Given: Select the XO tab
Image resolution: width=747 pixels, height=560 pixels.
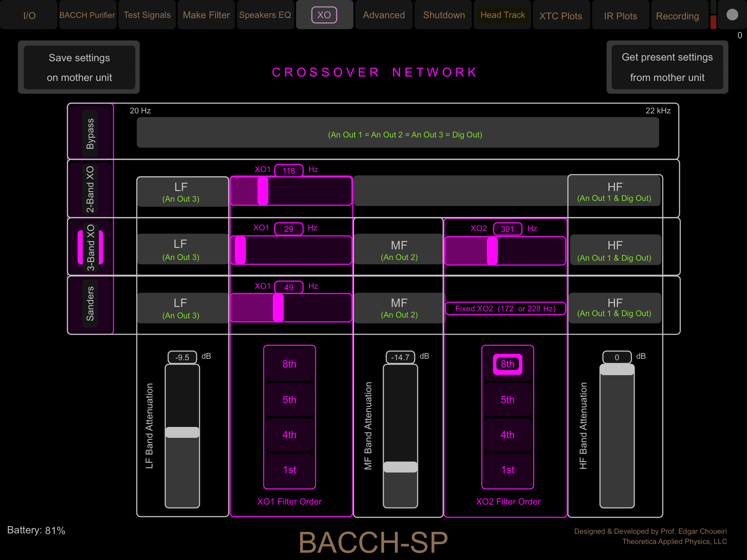Looking at the screenshot, I should pyautogui.click(x=324, y=15).
